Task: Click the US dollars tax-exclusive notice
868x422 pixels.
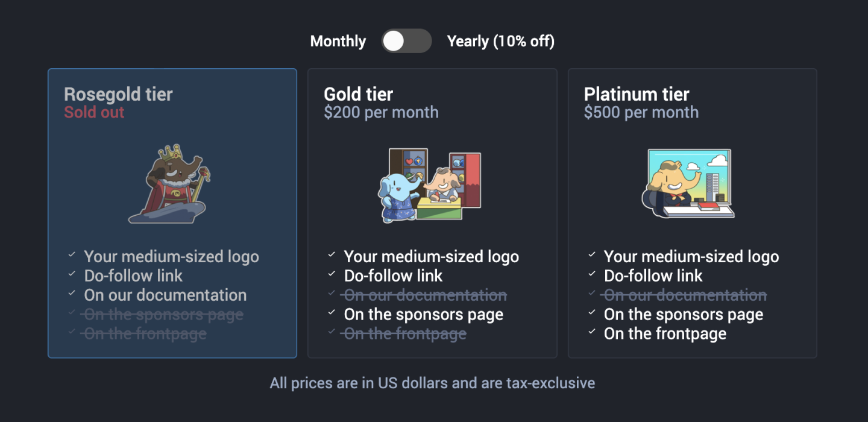Action: point(432,383)
